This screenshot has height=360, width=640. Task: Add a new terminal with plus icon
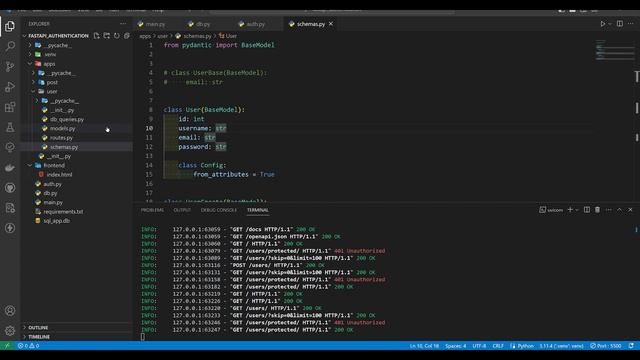tap(570, 210)
